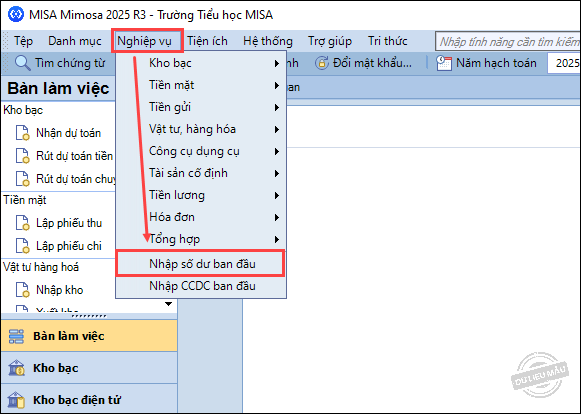Open the Danh mục menu

(x=75, y=41)
